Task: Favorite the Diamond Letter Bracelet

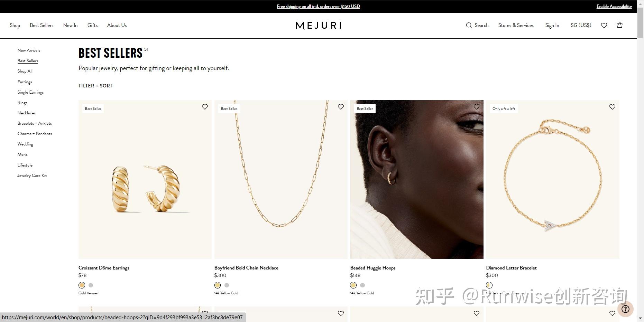Action: coord(612,107)
